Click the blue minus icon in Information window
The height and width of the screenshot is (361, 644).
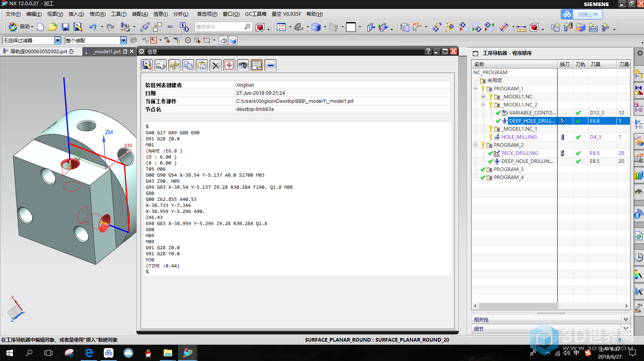tap(271, 65)
